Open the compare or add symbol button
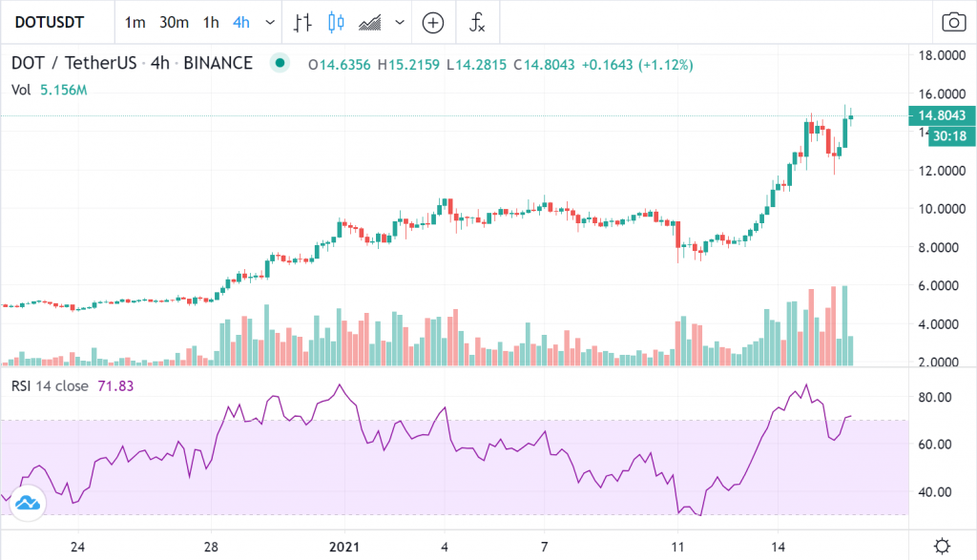The width and height of the screenshot is (977, 560). point(433,22)
